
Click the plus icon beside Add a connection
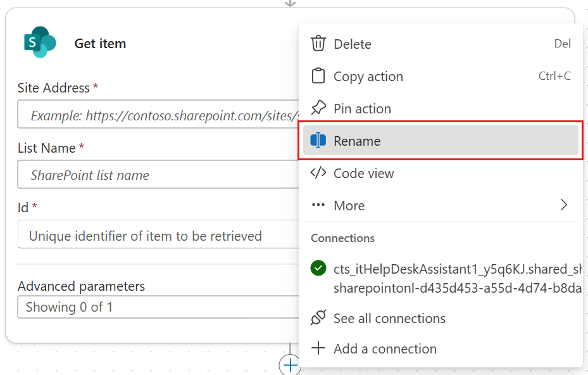(x=318, y=348)
